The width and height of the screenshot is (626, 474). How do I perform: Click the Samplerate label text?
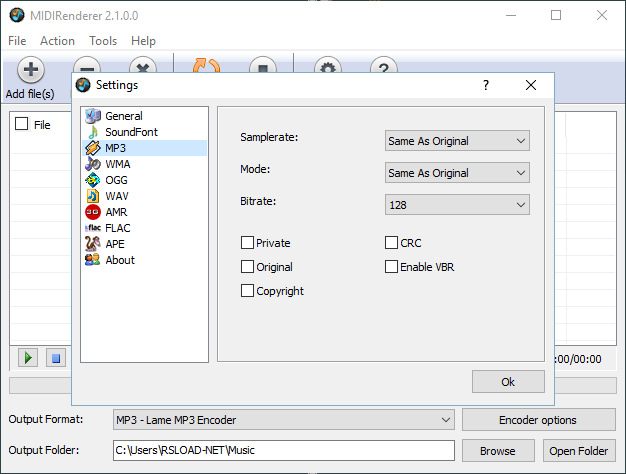(269, 137)
